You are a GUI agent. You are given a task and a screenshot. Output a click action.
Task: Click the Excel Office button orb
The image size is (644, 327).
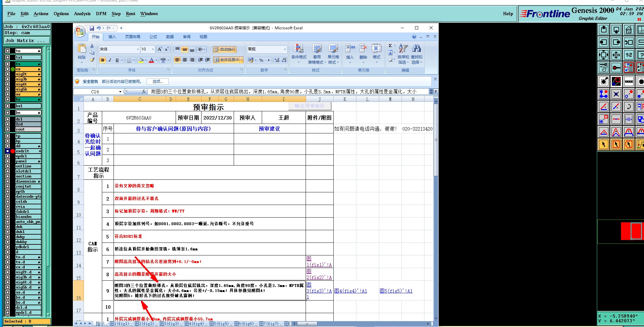(x=80, y=31)
